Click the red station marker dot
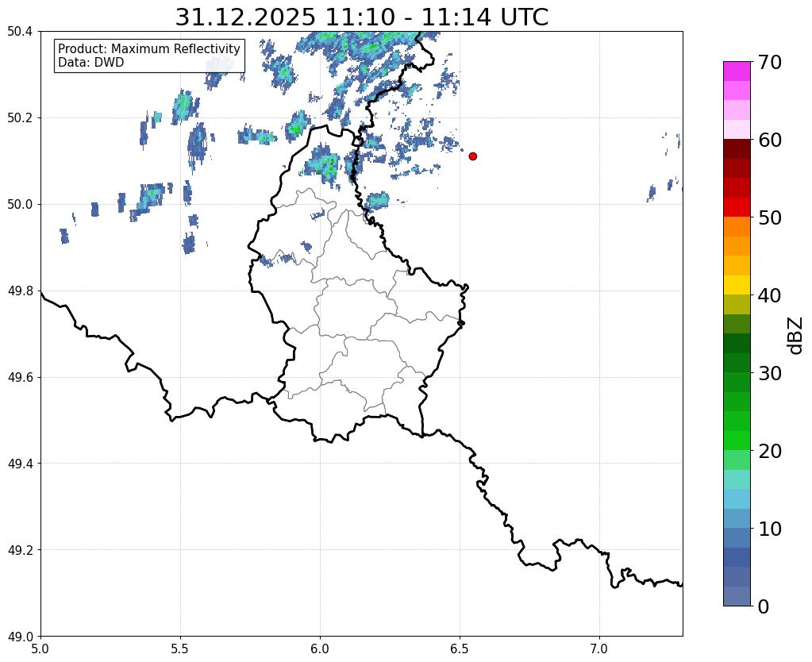The height and width of the screenshot is (662, 812). click(472, 156)
